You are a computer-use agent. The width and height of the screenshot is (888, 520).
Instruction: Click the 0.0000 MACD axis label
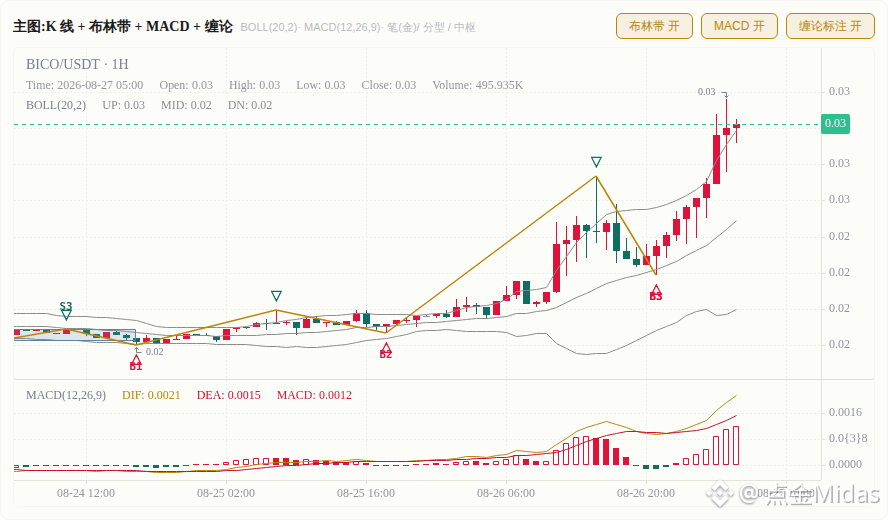pyautogui.click(x=845, y=464)
